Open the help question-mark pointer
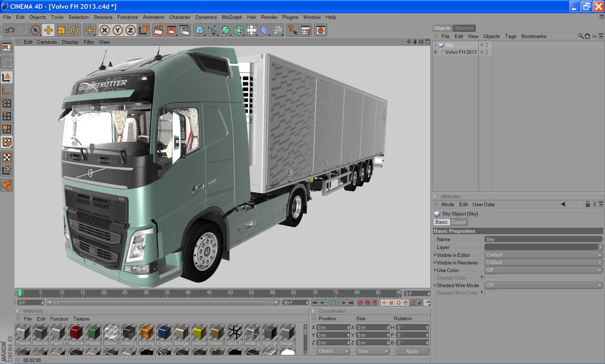The height and width of the screenshot is (364, 605). point(292,30)
